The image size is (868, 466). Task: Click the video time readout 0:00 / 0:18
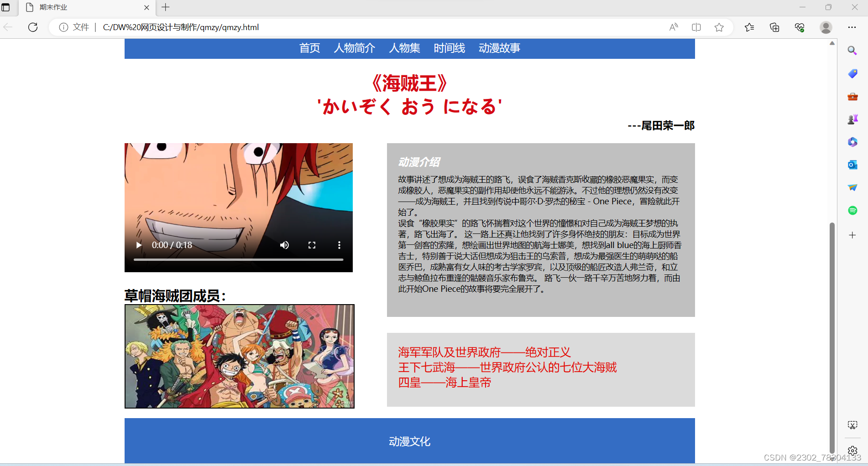click(x=172, y=245)
